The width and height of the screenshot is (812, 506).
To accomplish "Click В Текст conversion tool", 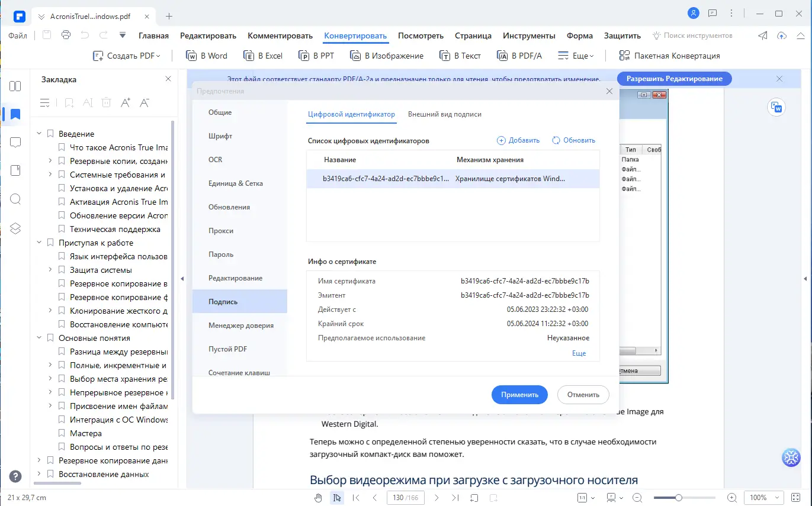I will point(460,56).
